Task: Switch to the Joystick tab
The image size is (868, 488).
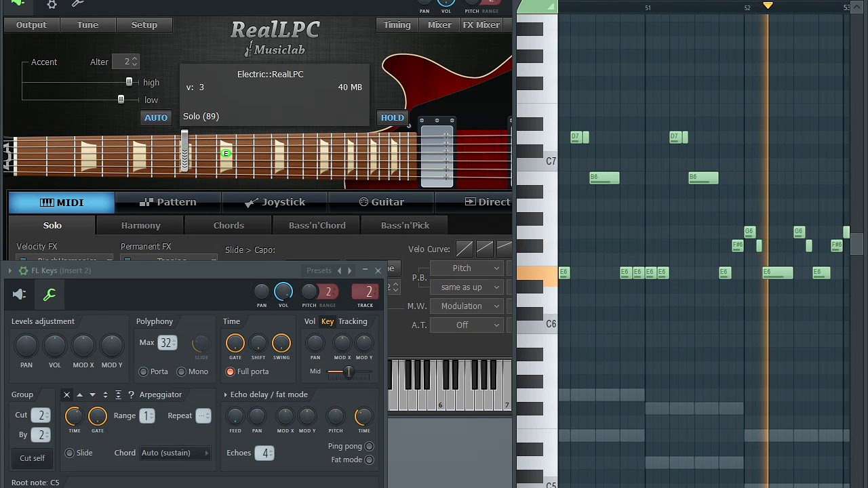Action: (275, 202)
